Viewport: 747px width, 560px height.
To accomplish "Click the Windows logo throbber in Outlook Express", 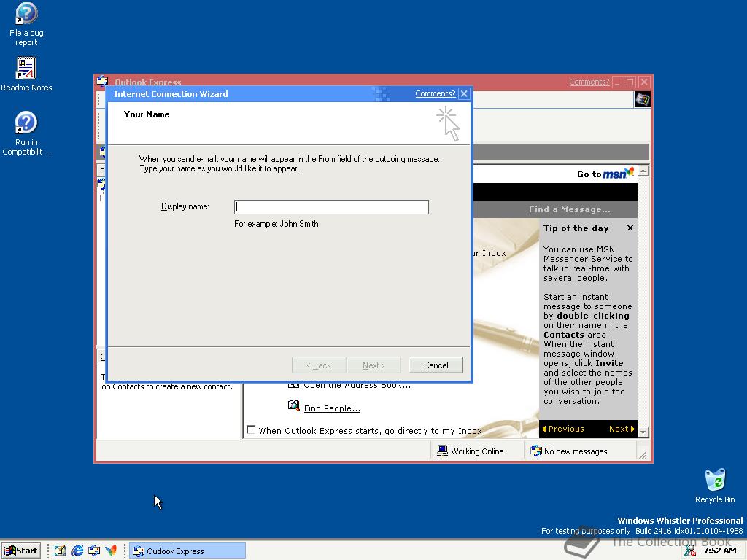I will pyautogui.click(x=642, y=99).
